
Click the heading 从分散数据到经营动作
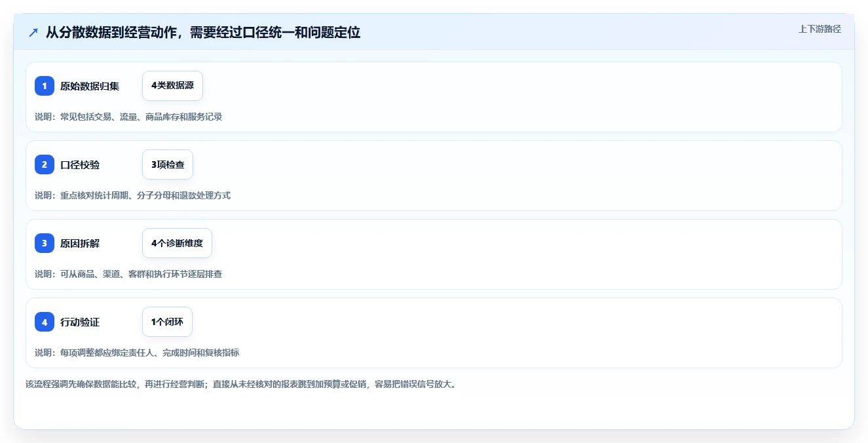point(203,32)
